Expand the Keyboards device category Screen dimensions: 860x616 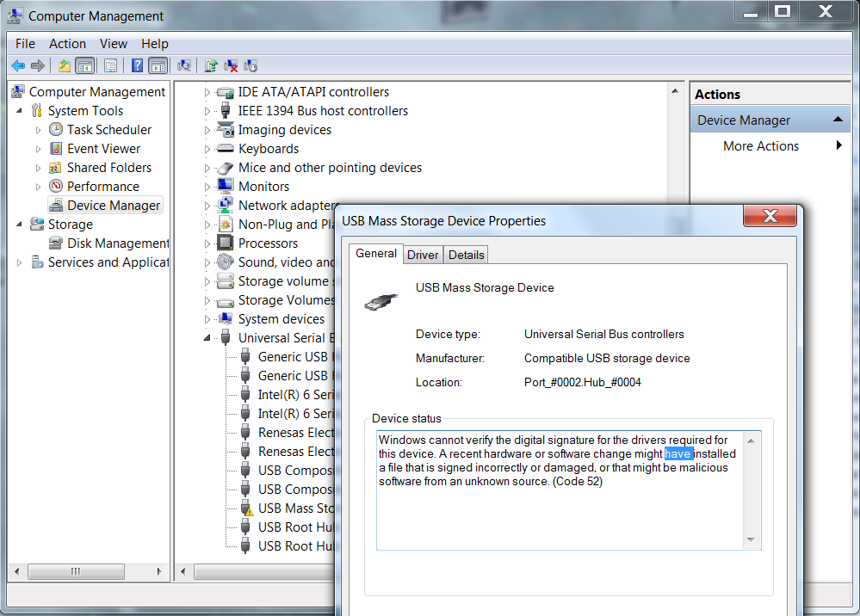(x=207, y=149)
